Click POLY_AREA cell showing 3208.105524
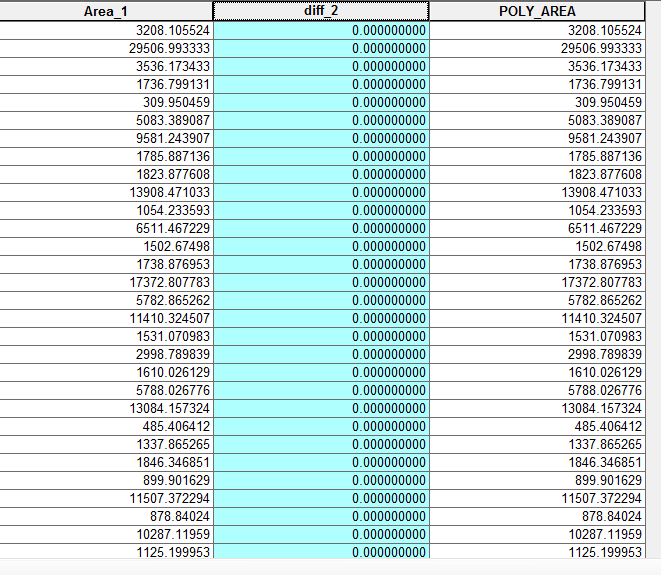This screenshot has width=661, height=575. pos(537,30)
